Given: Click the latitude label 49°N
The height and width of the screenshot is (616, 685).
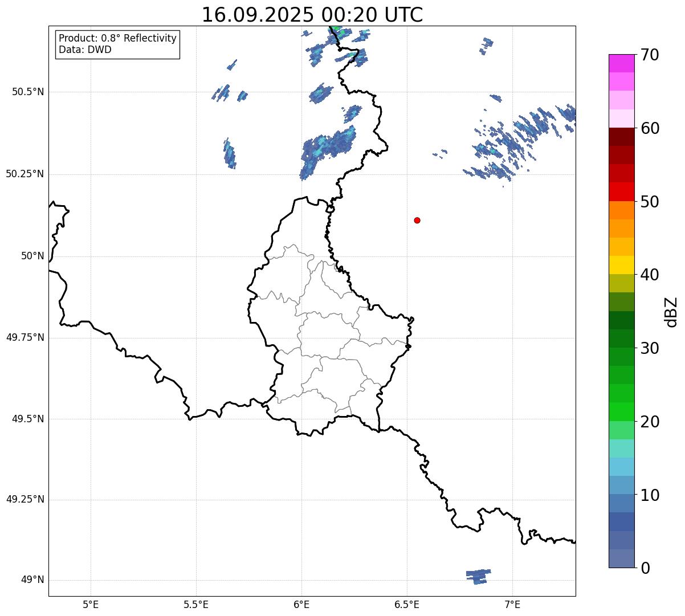Looking at the screenshot, I should coord(32,580).
